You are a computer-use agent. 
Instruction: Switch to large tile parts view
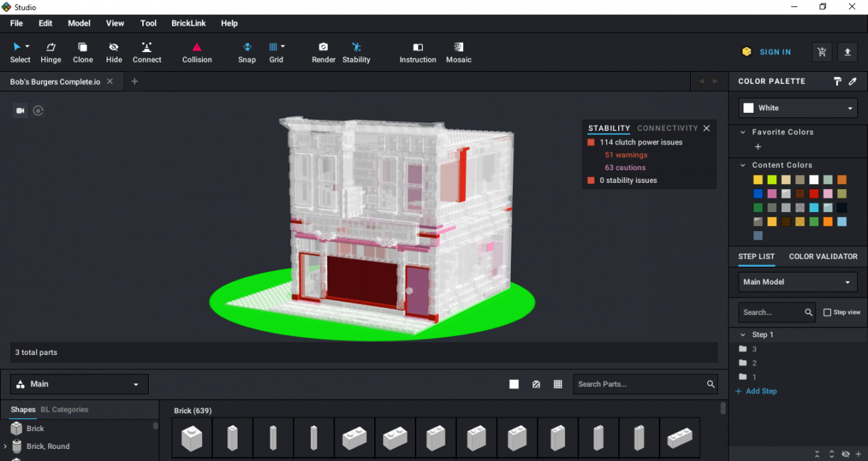click(x=514, y=384)
